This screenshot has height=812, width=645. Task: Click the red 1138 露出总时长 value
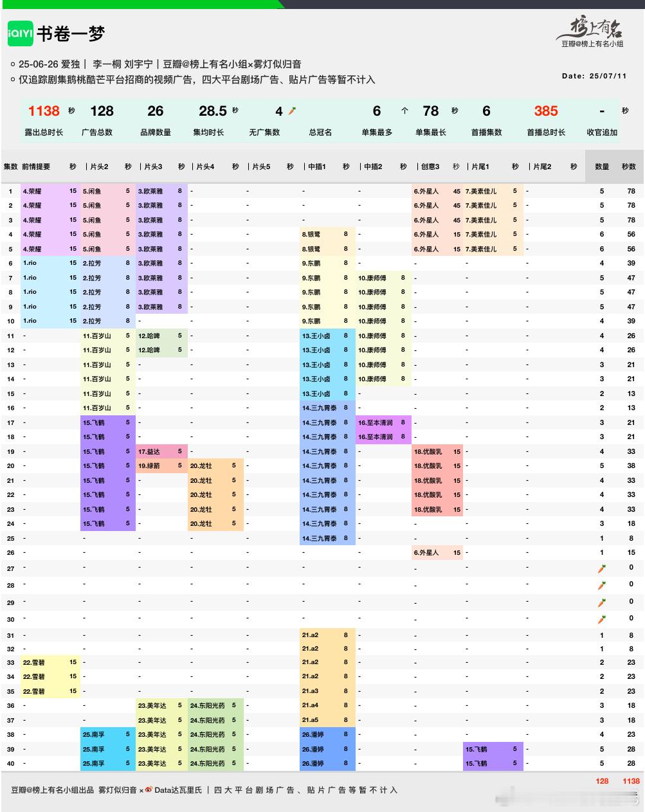click(44, 111)
